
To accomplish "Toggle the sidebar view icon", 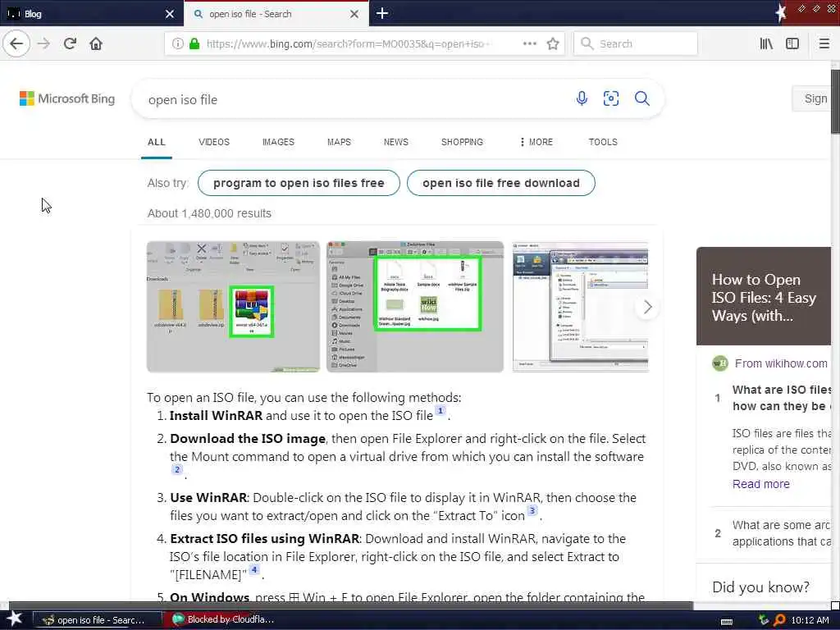I will click(792, 43).
